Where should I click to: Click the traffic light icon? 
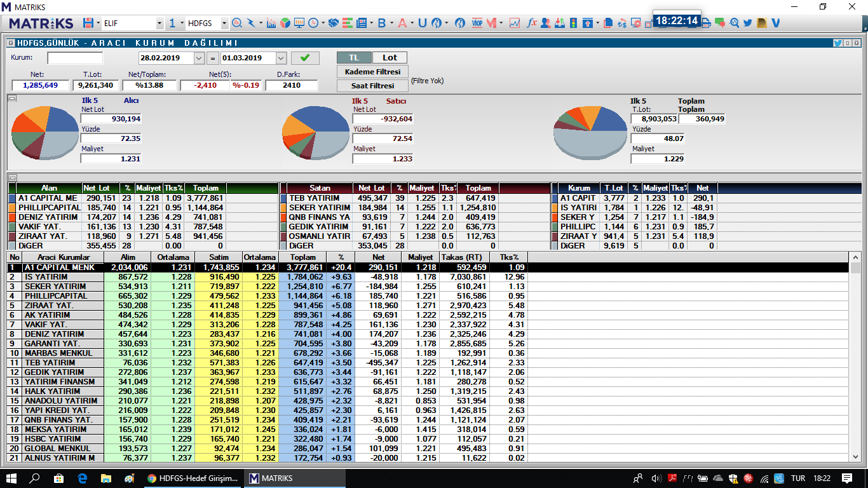coord(574,23)
